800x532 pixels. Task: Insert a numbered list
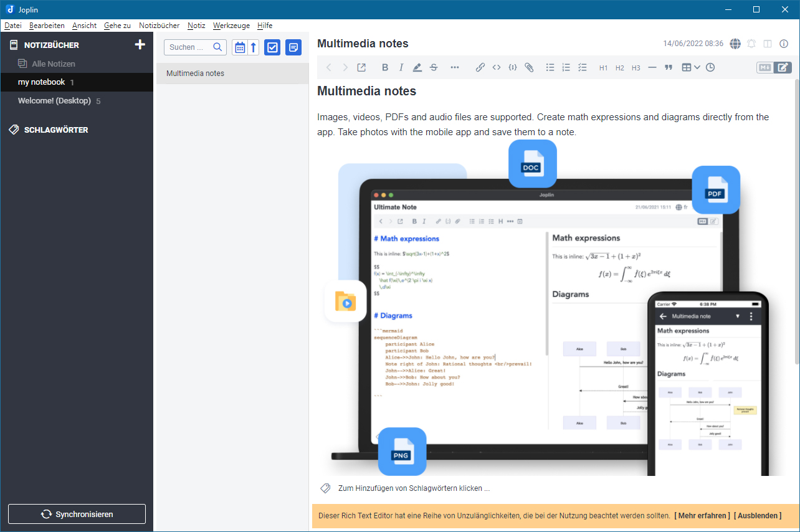point(566,67)
